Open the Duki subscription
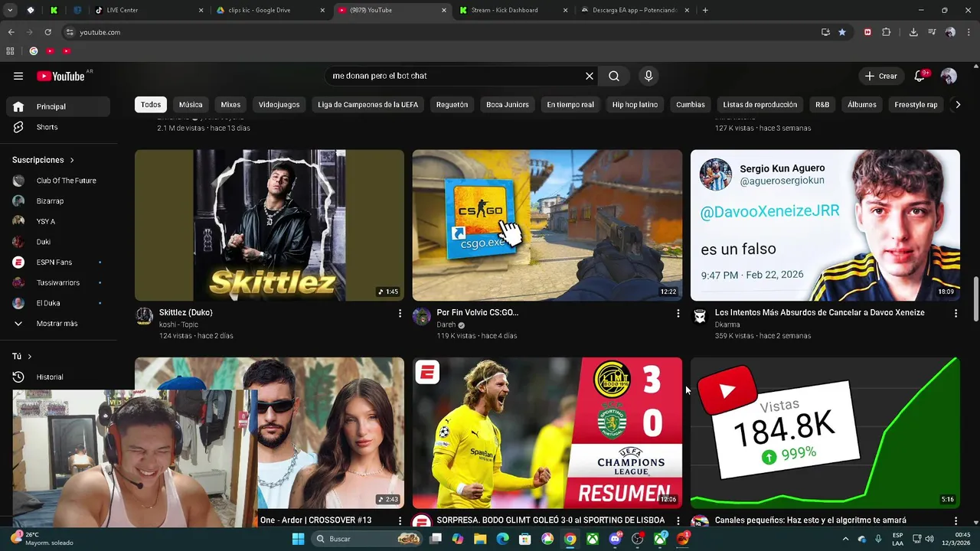Viewport: 980px width, 551px height. [60, 242]
